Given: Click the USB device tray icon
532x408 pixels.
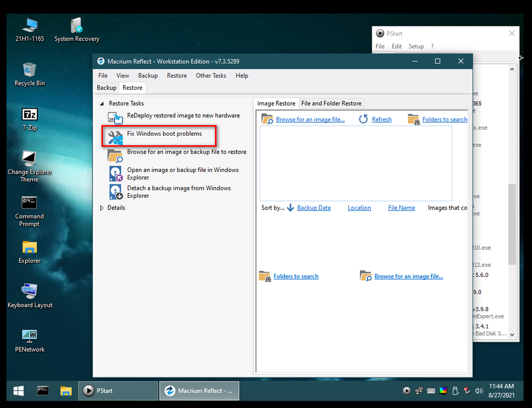Looking at the screenshot, I should coord(455,391).
